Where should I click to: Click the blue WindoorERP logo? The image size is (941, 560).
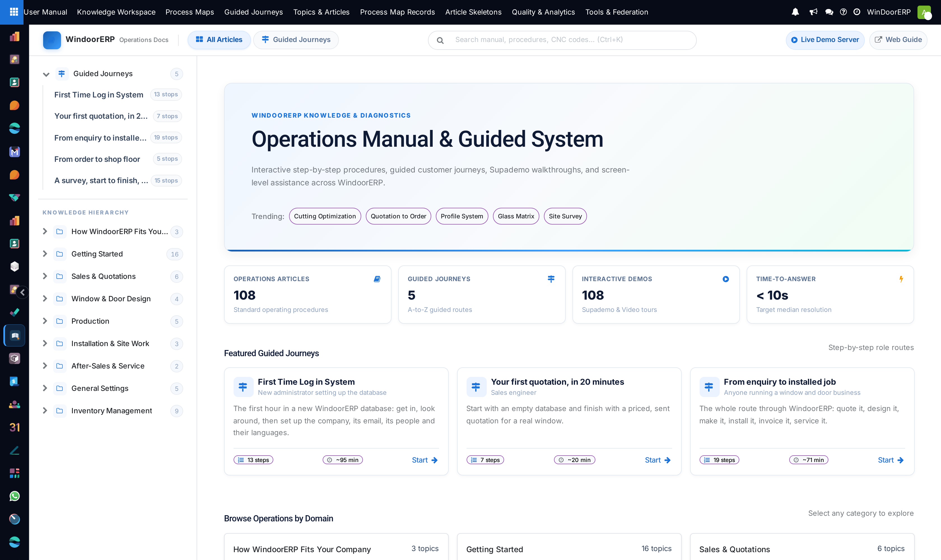pyautogui.click(x=52, y=40)
